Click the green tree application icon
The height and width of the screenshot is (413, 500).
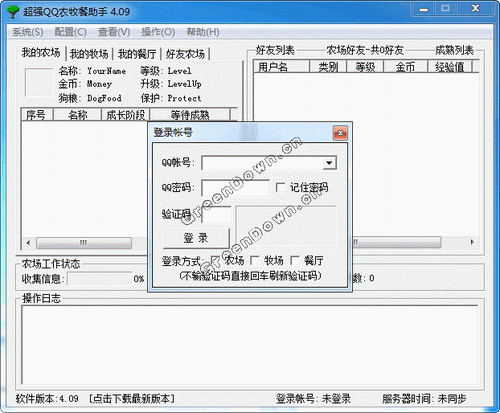coord(13,12)
